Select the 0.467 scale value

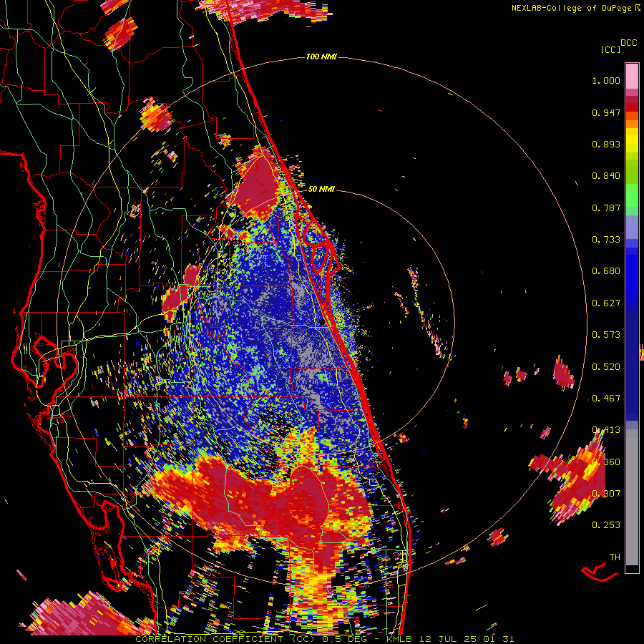pyautogui.click(x=606, y=399)
